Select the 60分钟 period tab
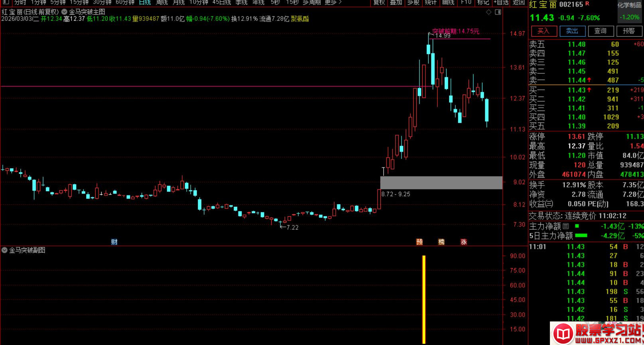Screen dimensions: 644x345 coord(125,2)
